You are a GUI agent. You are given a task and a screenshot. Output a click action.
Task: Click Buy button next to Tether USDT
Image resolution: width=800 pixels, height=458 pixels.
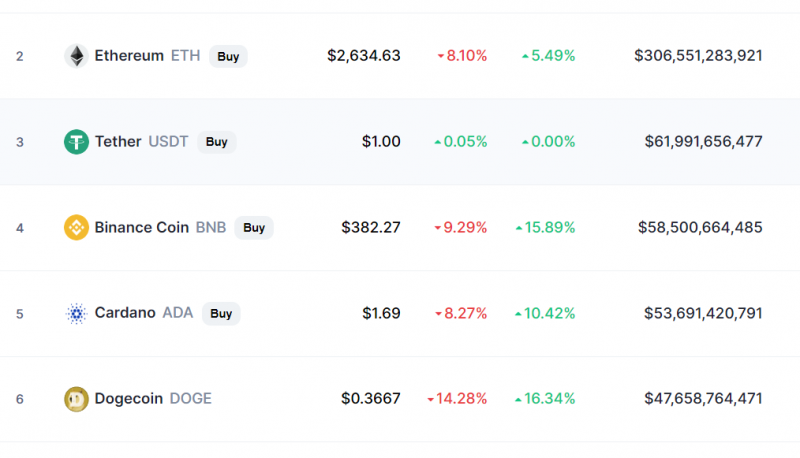(216, 142)
